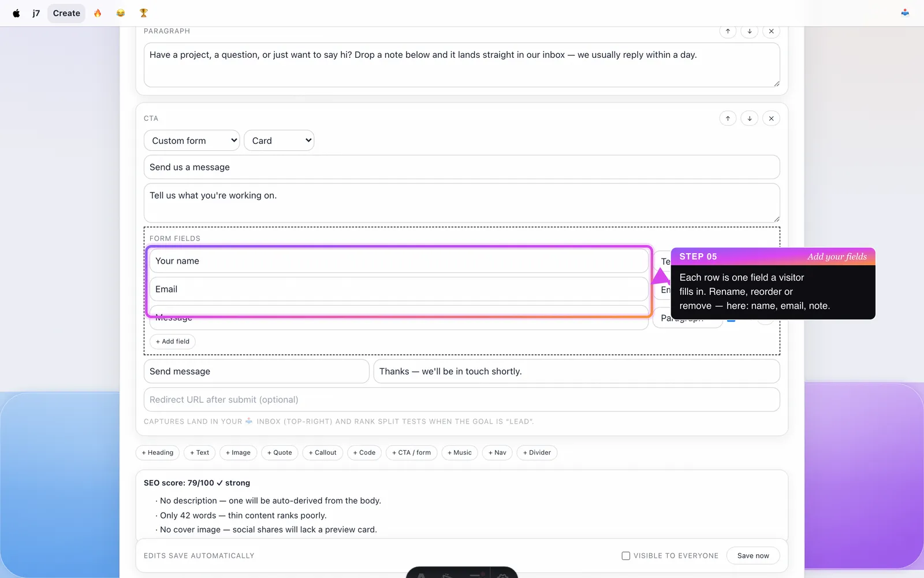Click the laughing emoji icon in the top bar

click(x=121, y=13)
